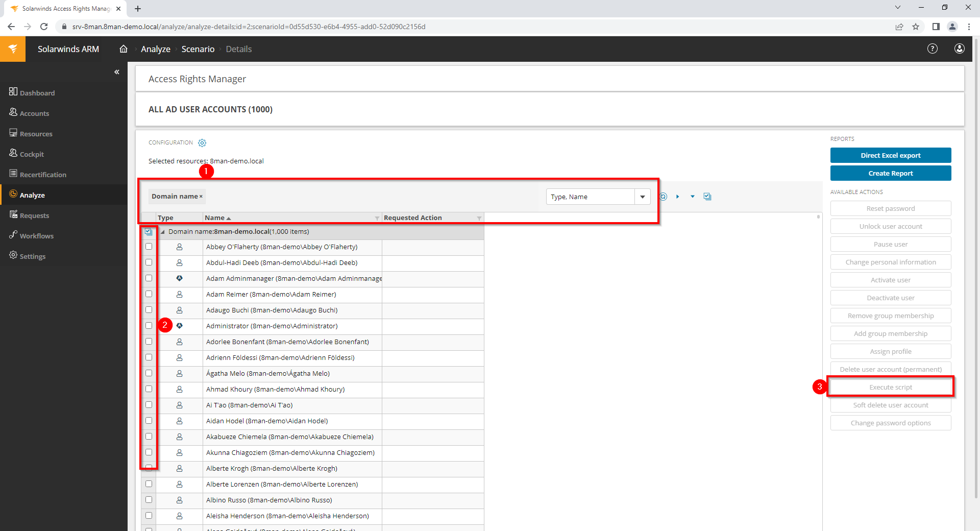This screenshot has height=531, width=980.
Task: Open Workflows from the sidebar
Action: pos(36,235)
